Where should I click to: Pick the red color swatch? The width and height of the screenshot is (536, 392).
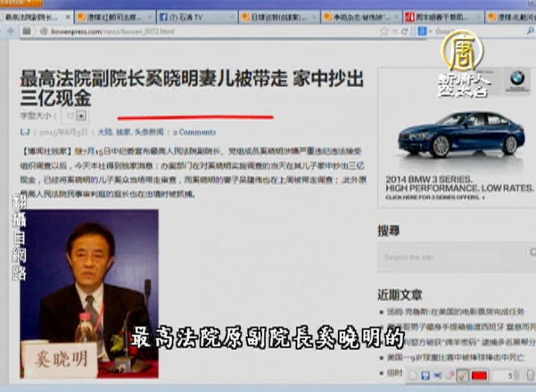[x=480, y=376]
